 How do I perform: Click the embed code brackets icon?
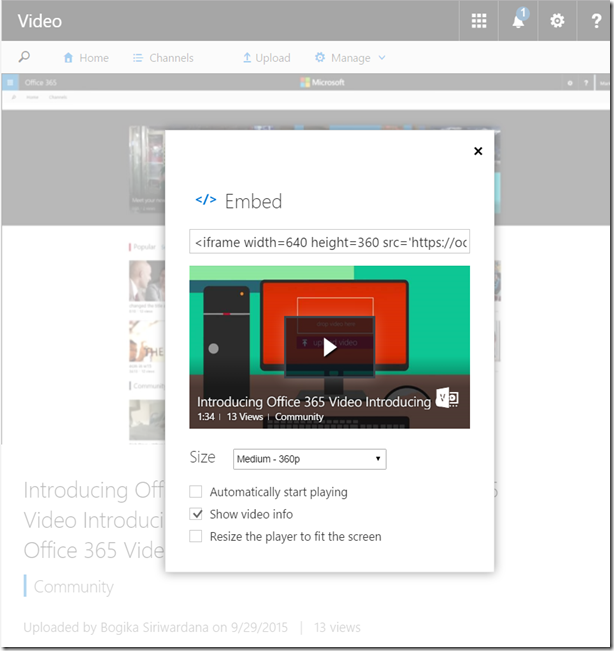pos(206,200)
